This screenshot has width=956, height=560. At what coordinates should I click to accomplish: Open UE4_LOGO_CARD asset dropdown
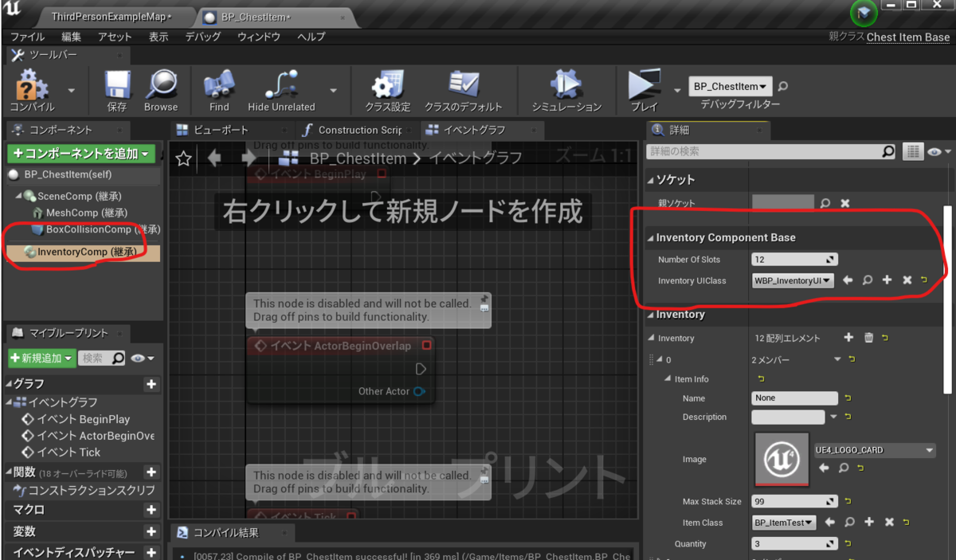tap(875, 450)
